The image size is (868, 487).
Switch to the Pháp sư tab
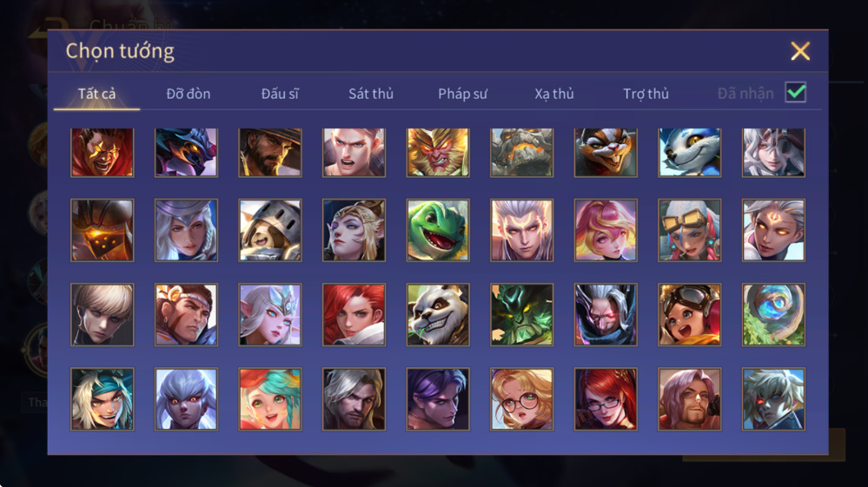tap(462, 94)
